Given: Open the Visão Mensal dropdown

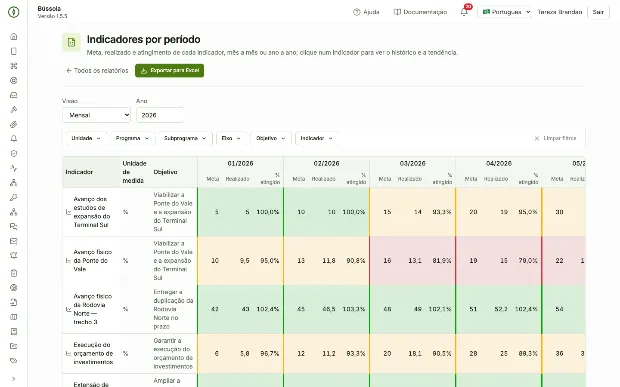Looking at the screenshot, I should 96,115.
